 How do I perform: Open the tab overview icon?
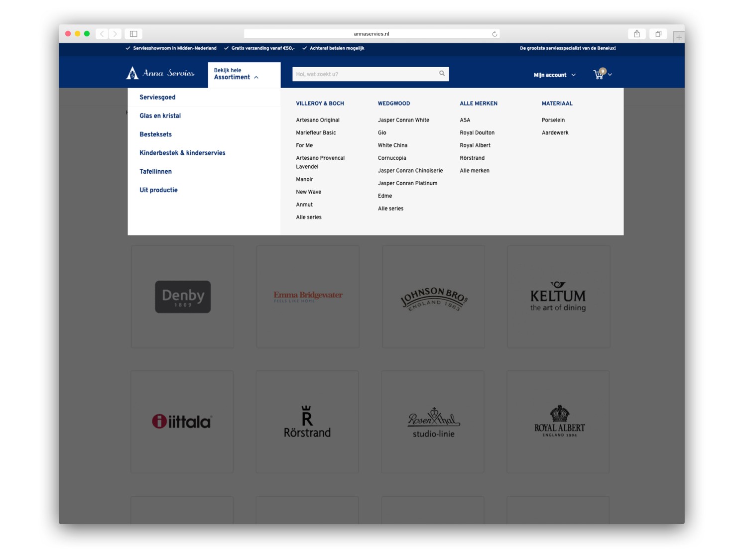tap(658, 33)
